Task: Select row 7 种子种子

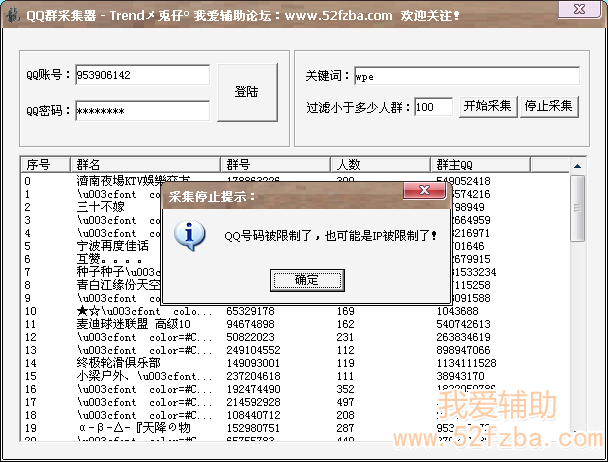Action: pyautogui.click(x=118, y=272)
